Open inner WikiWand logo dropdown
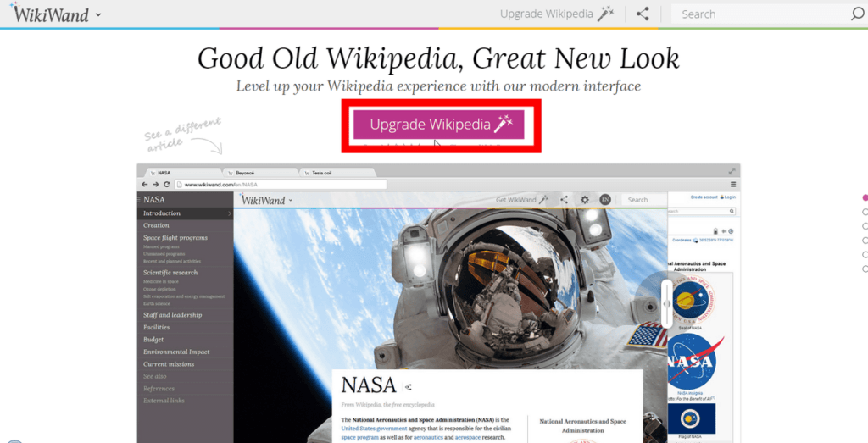This screenshot has width=868, height=443. coord(291,201)
